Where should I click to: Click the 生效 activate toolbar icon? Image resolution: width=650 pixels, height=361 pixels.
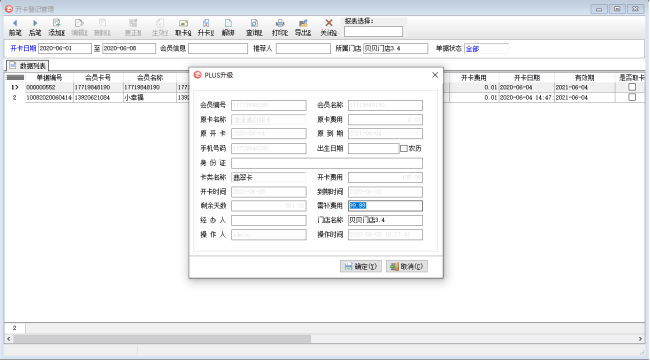click(160, 27)
